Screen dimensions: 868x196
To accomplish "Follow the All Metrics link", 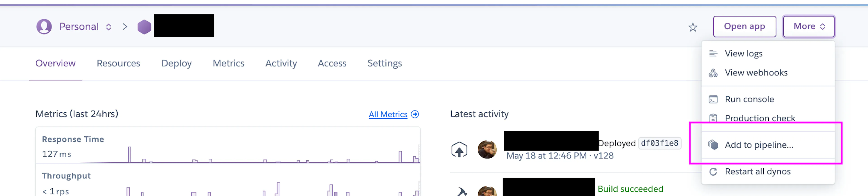I will coord(388,114).
